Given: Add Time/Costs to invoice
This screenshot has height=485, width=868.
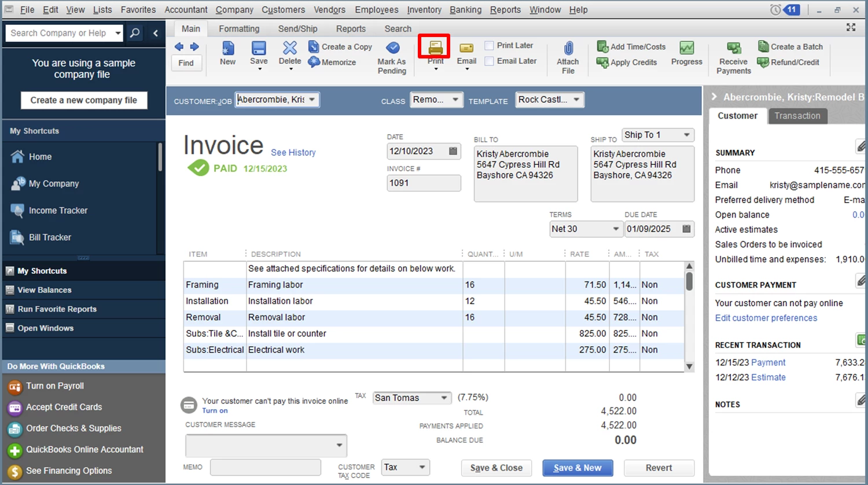Looking at the screenshot, I should [x=631, y=47].
